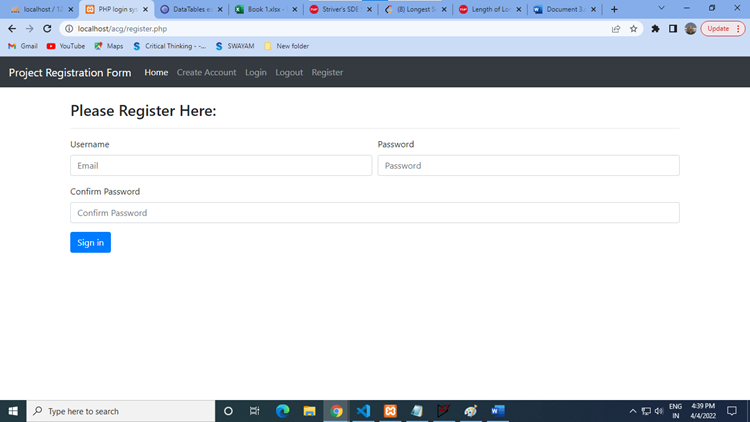750x422 pixels.
Task: Open Gmail bookmark
Action: (23, 46)
